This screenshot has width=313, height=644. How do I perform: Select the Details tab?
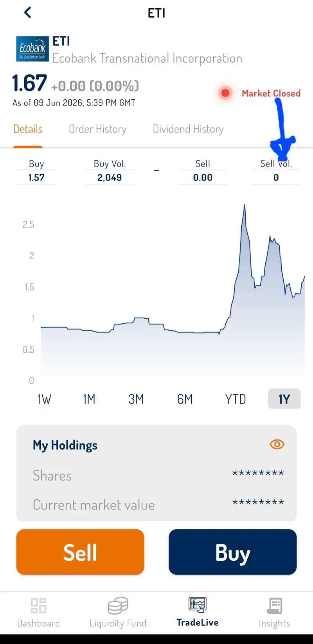pyautogui.click(x=28, y=129)
